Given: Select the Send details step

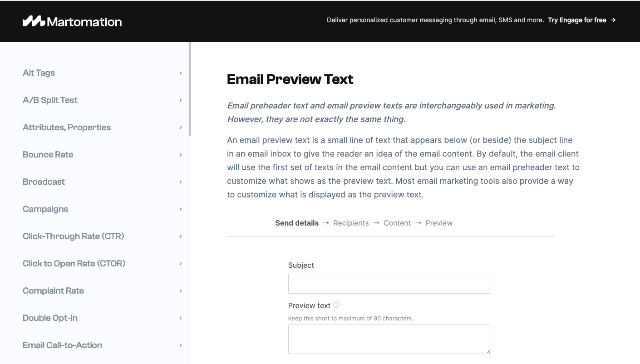Looking at the screenshot, I should tap(297, 223).
